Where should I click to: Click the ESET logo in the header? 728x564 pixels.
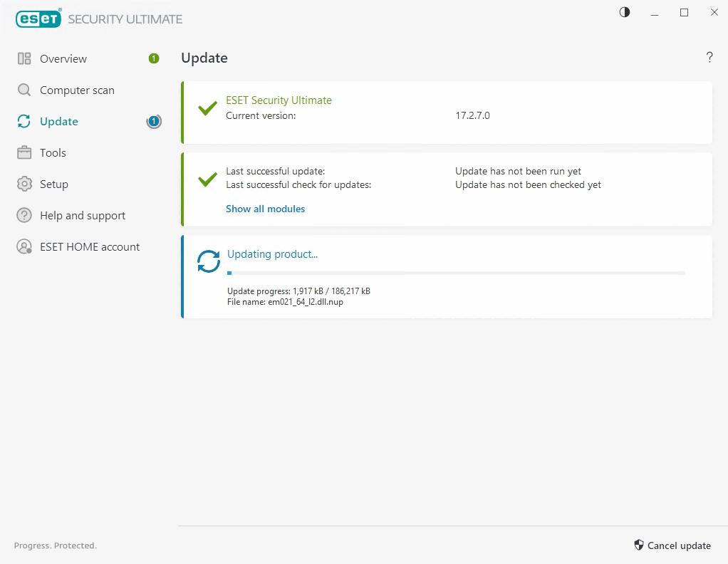click(x=38, y=19)
